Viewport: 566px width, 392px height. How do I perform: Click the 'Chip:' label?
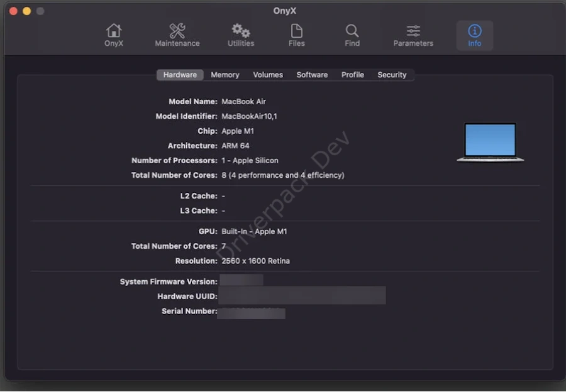(207, 131)
